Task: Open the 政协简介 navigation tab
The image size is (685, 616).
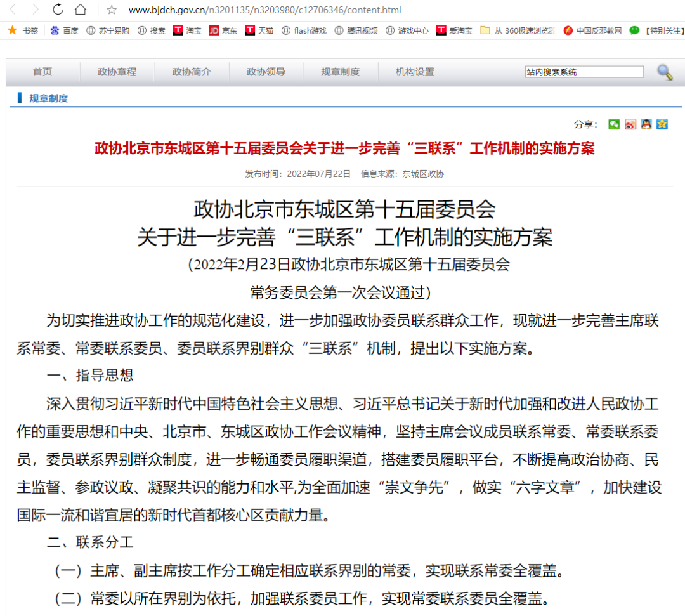Action: (192, 72)
